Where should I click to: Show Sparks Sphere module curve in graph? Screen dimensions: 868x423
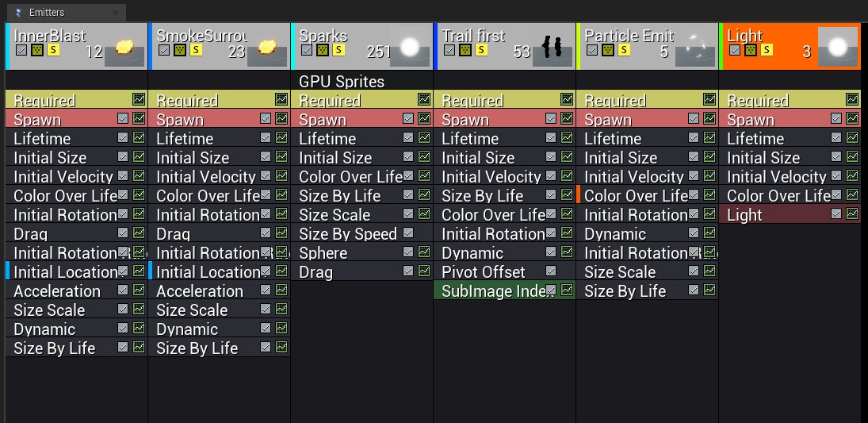point(424,252)
